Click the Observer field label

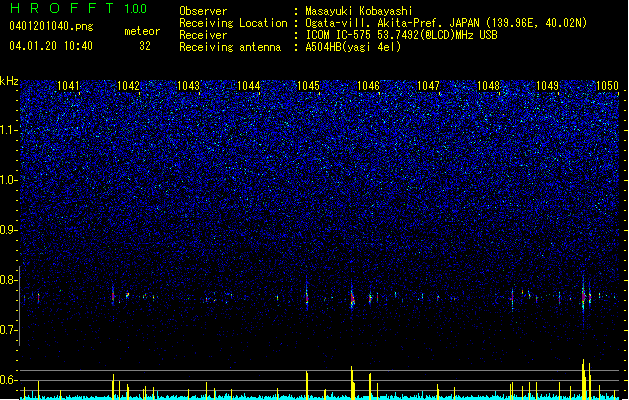(x=203, y=11)
